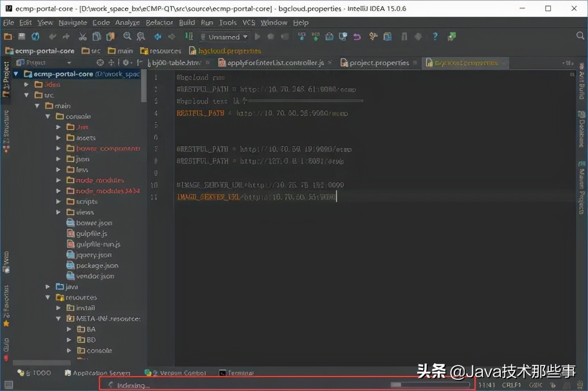This screenshot has height=391, width=588.
Task: Click the Forward navigation arrow
Action: 172,37
